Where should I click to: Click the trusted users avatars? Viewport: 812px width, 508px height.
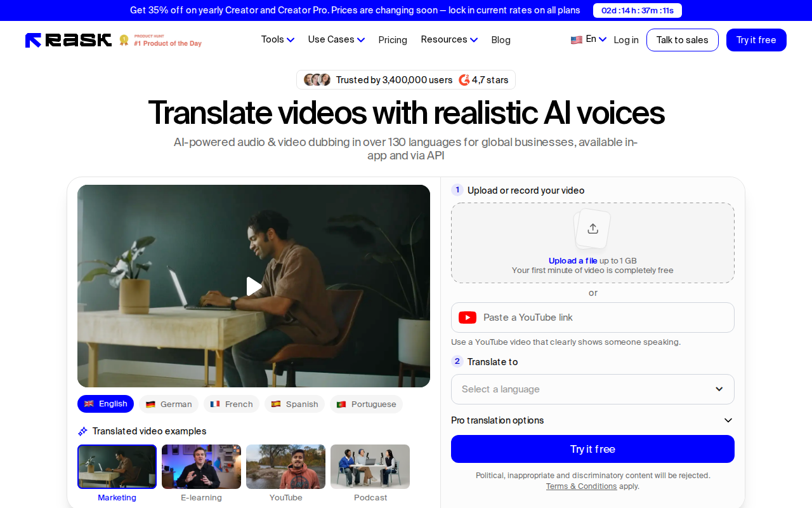point(316,79)
